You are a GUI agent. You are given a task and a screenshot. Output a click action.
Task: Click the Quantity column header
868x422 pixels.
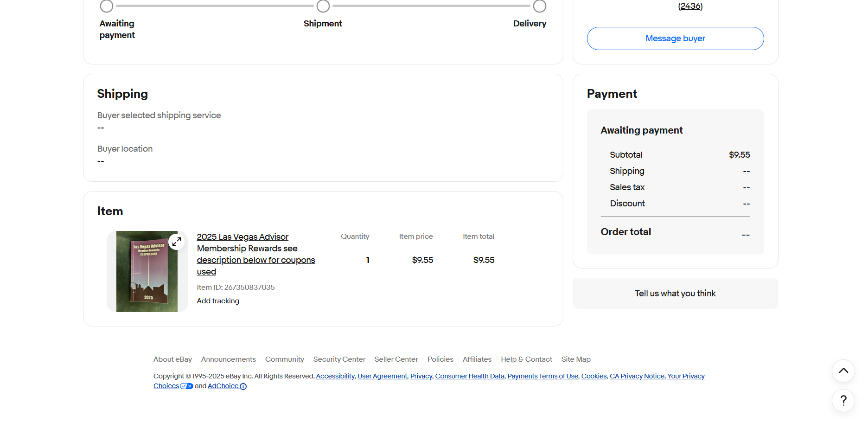[355, 237]
